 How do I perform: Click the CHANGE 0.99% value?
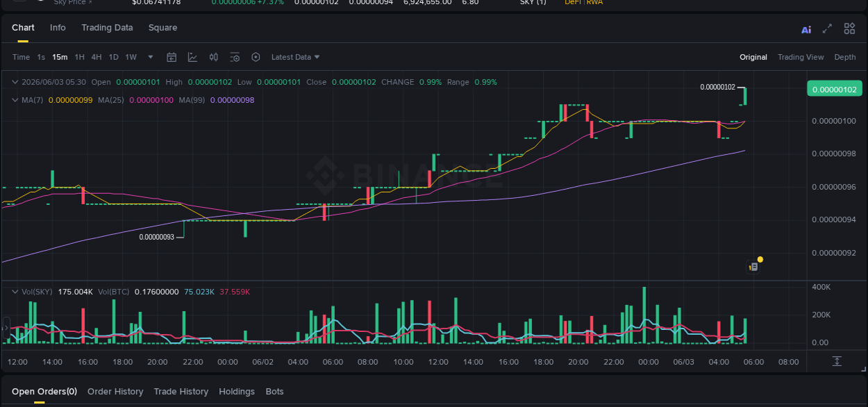click(431, 82)
